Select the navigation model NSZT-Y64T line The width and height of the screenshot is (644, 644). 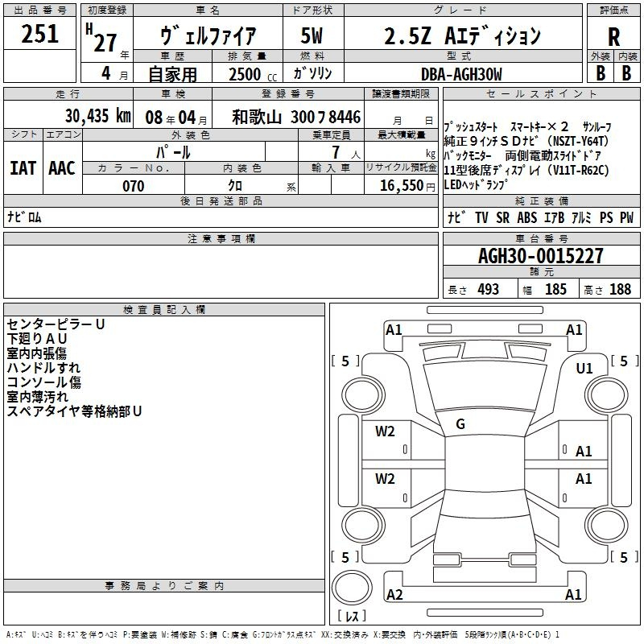coord(526,141)
